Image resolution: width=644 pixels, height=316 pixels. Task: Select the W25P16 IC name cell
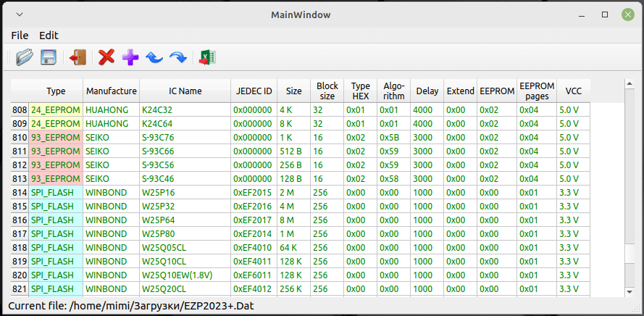tap(185, 193)
